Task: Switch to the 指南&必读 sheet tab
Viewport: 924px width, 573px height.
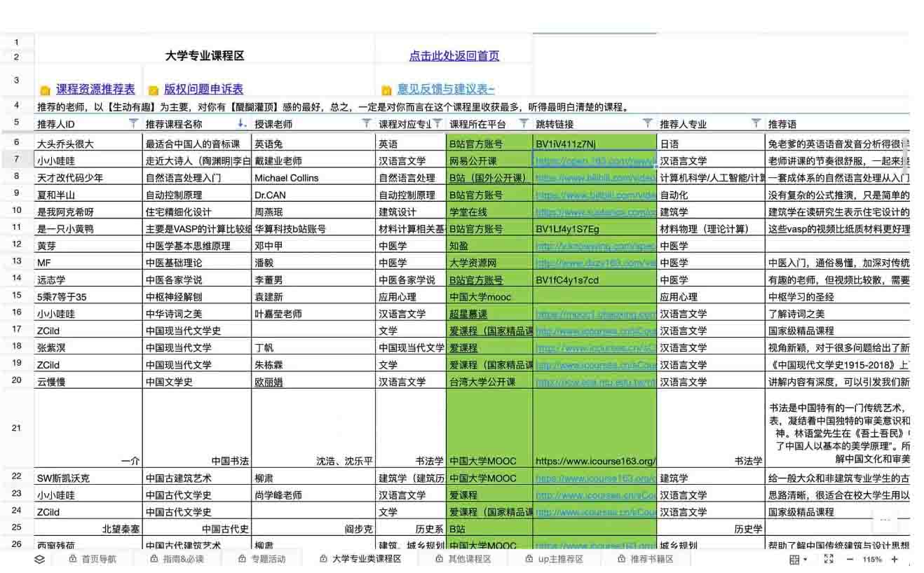Action: (x=177, y=559)
